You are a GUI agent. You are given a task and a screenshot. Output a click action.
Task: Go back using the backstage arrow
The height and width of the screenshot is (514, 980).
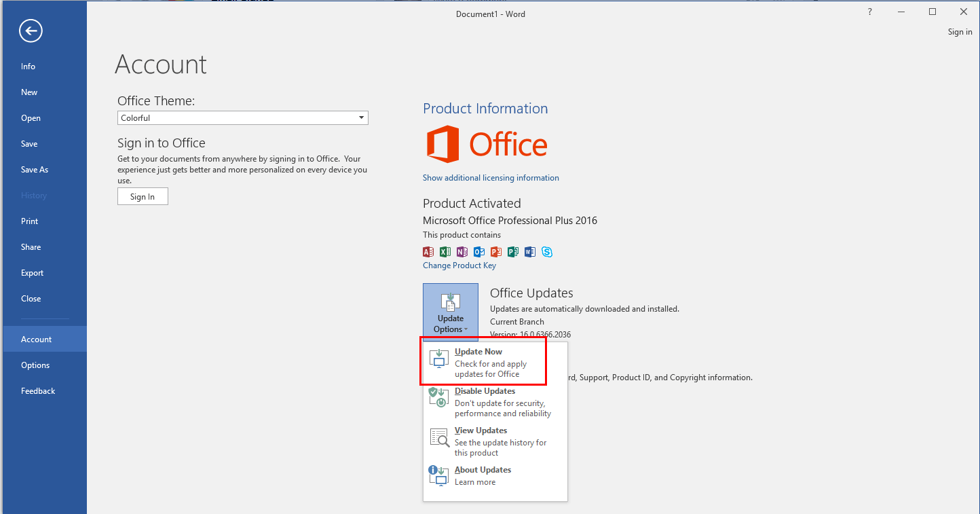coord(31,31)
